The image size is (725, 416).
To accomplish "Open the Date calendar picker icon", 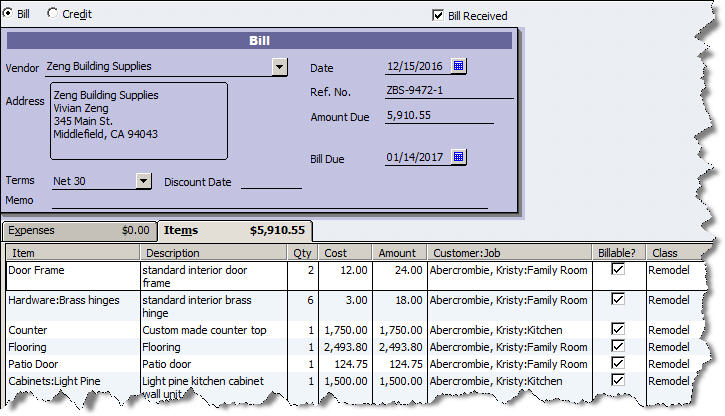I will (458, 67).
